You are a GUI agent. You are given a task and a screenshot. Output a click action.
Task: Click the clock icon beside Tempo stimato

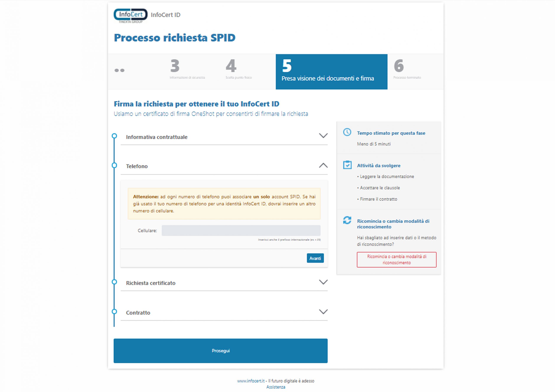pyautogui.click(x=347, y=132)
